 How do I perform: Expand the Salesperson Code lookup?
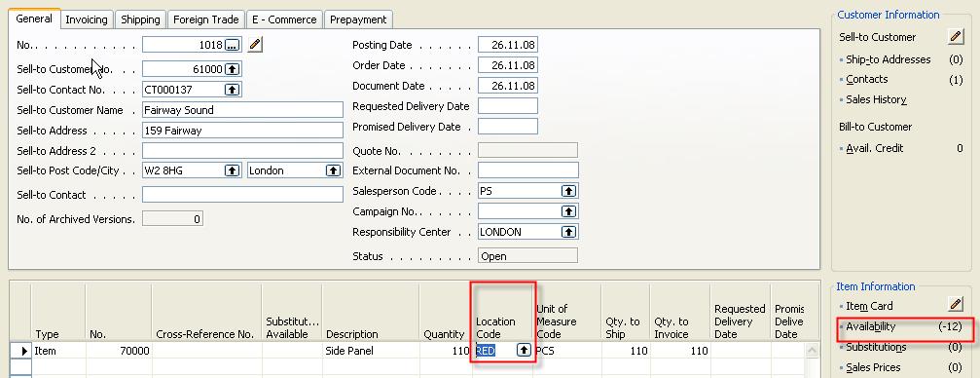568,191
